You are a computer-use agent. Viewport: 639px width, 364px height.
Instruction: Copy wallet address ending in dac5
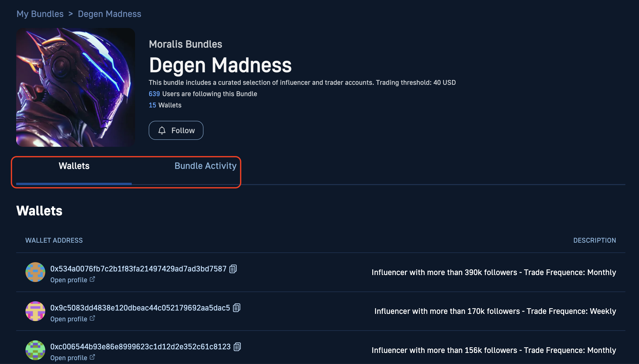237,308
